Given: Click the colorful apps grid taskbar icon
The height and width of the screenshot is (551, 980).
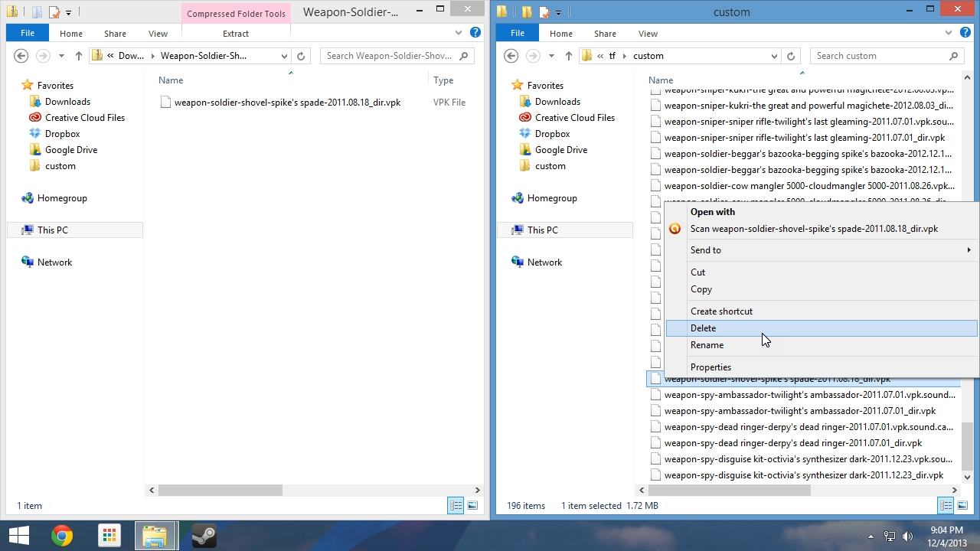Looking at the screenshot, I should [x=109, y=536].
